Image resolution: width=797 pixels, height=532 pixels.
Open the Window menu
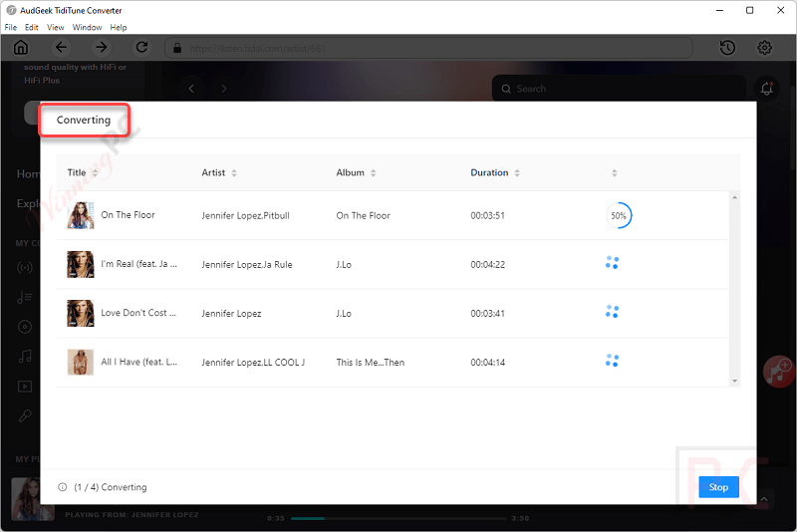pyautogui.click(x=87, y=28)
